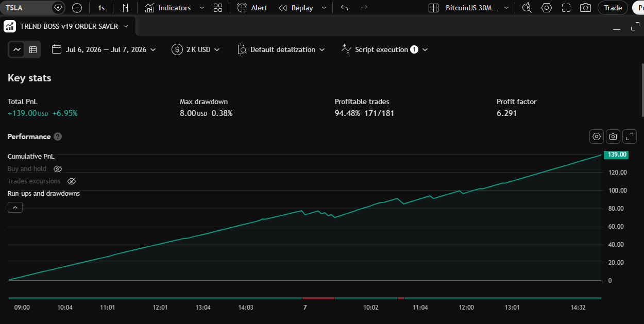The width and height of the screenshot is (644, 324).
Task: Collapse legend with chevron up button
Action: coord(15,208)
